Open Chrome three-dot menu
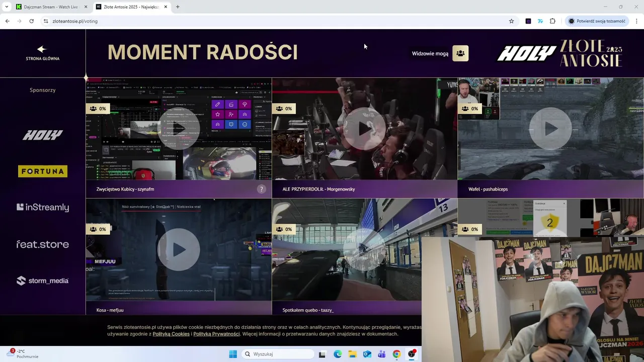 click(636, 21)
